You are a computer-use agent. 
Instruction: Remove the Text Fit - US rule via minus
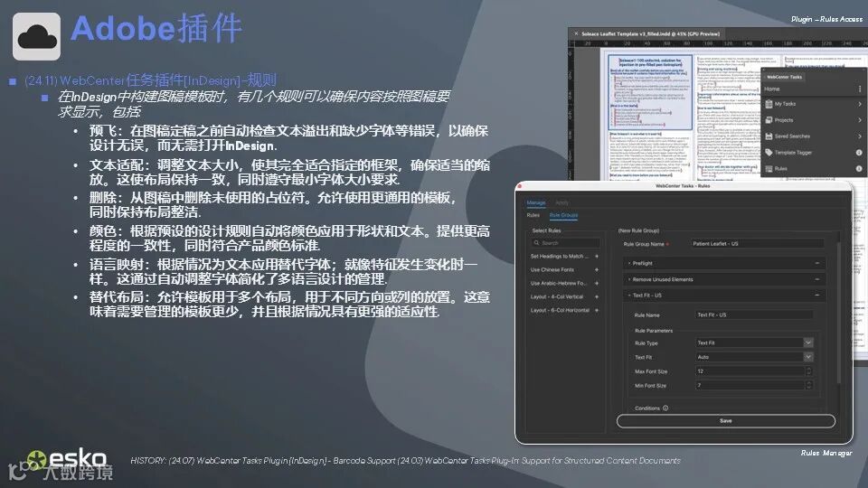tap(817, 296)
